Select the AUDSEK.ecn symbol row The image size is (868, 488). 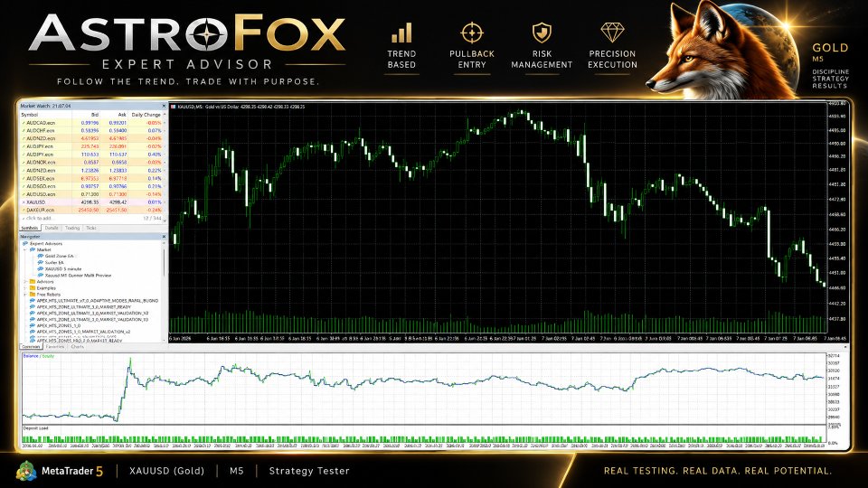[x=92, y=179]
